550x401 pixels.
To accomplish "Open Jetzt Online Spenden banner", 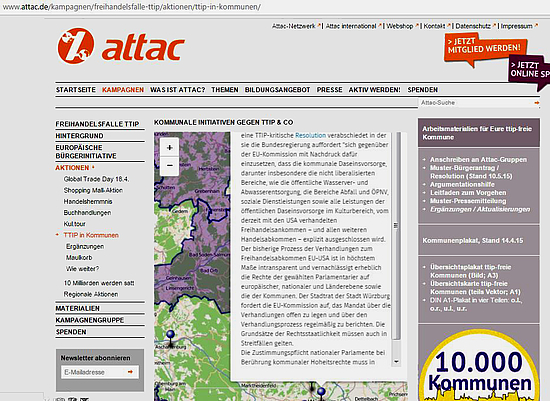I will [530, 72].
